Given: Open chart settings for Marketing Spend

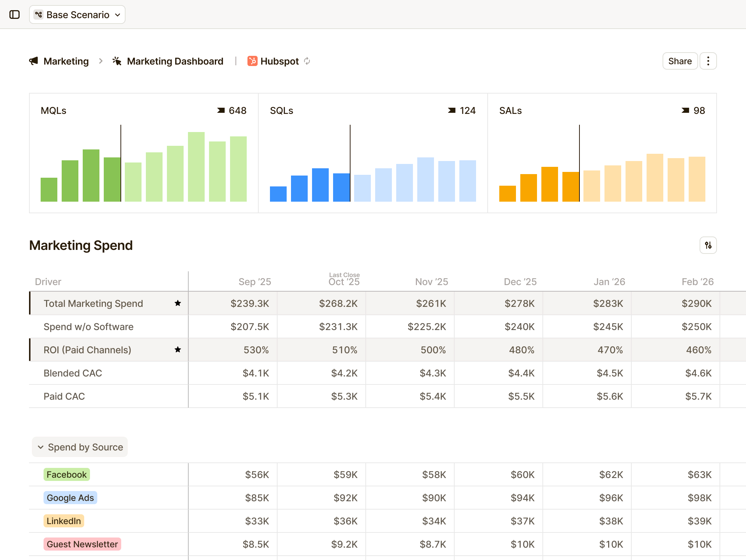Looking at the screenshot, I should (x=708, y=245).
